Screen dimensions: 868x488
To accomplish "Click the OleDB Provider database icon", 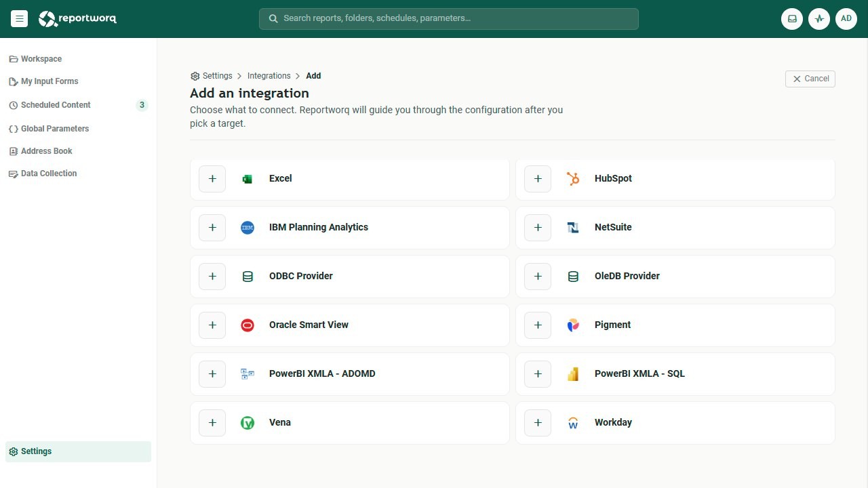I will pyautogui.click(x=573, y=277).
